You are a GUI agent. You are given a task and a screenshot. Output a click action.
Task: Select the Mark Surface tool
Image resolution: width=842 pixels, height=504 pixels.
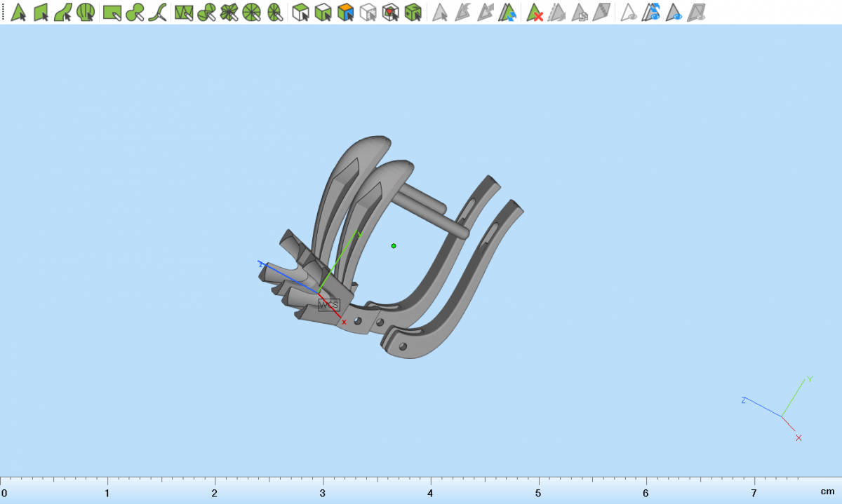pos(63,12)
